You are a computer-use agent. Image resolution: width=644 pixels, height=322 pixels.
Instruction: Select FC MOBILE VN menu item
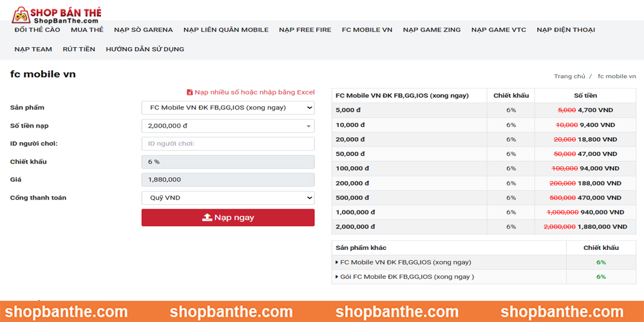click(367, 30)
